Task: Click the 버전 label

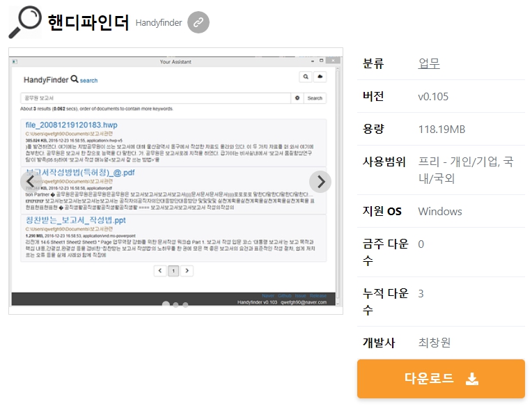Action: pyautogui.click(x=373, y=96)
